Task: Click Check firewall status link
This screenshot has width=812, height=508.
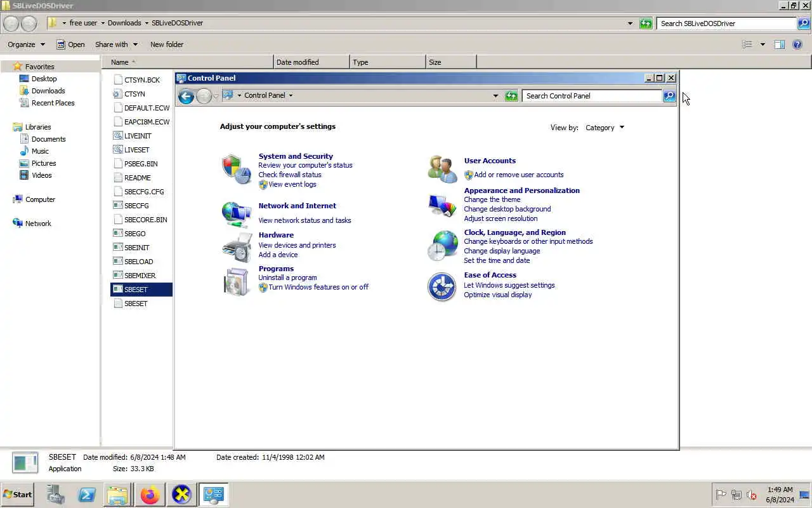Action: tap(290, 175)
